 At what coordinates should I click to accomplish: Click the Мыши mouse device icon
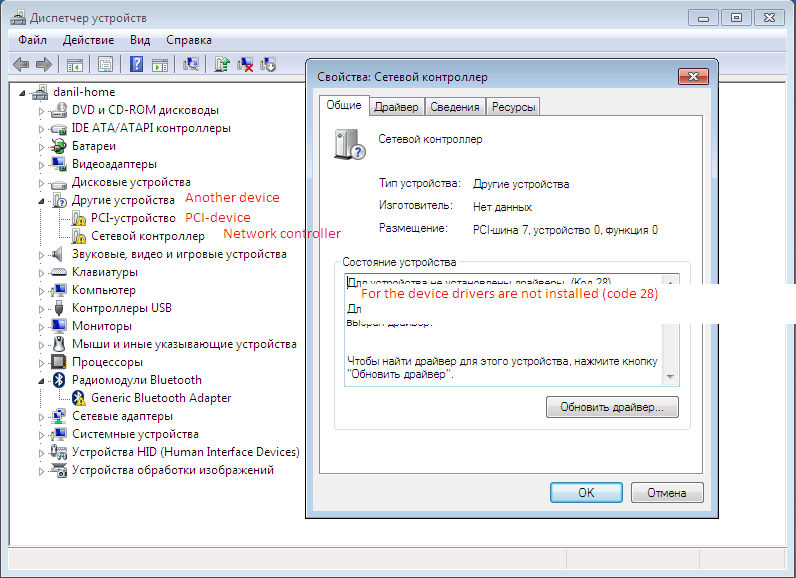(59, 344)
